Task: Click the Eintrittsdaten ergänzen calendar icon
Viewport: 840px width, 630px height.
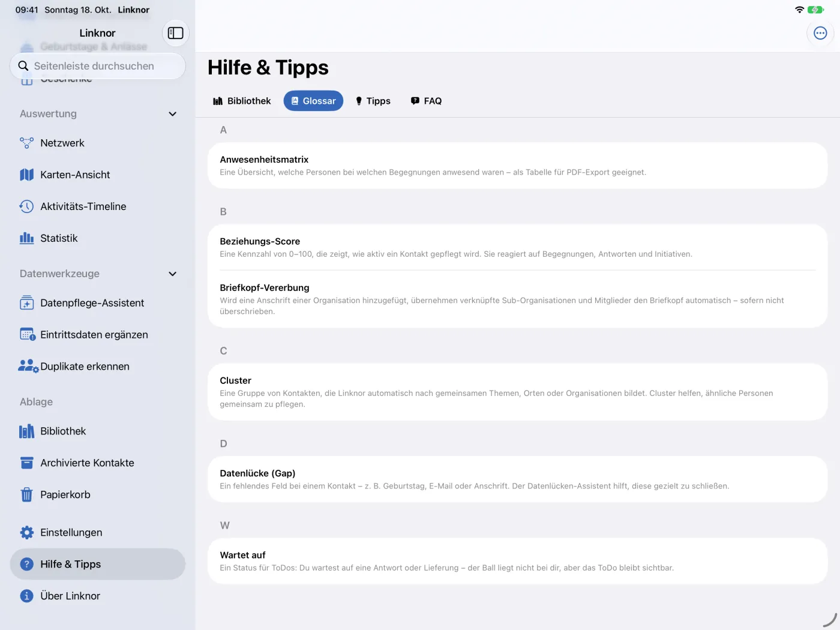Action: click(28, 335)
